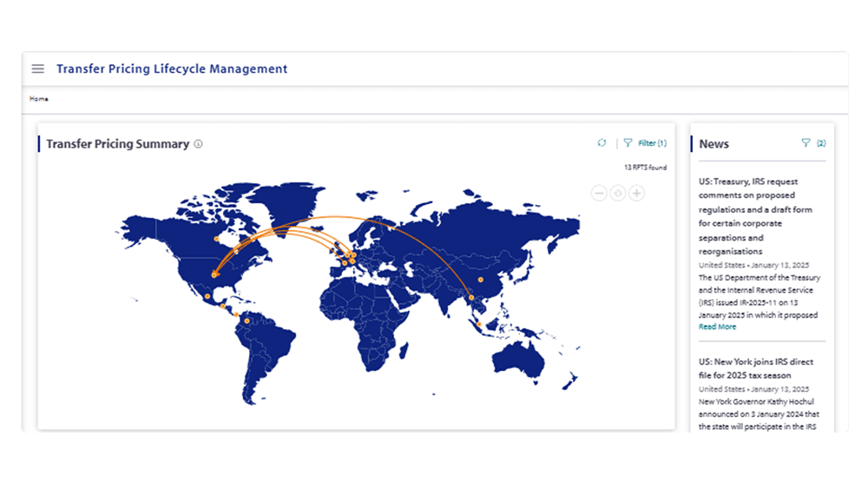This screenshot has width=868, height=489.
Task: Click the News panel heading
Action: 713,144
